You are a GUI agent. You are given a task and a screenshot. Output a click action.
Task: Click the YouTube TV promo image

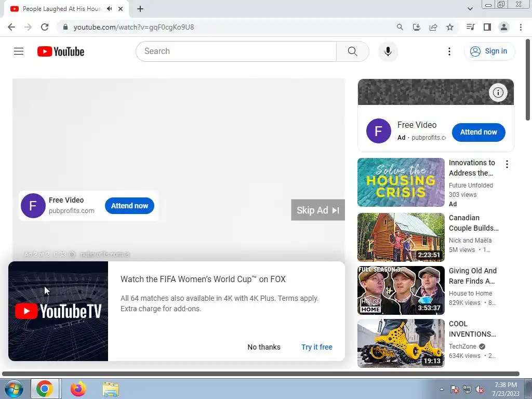[x=58, y=311]
